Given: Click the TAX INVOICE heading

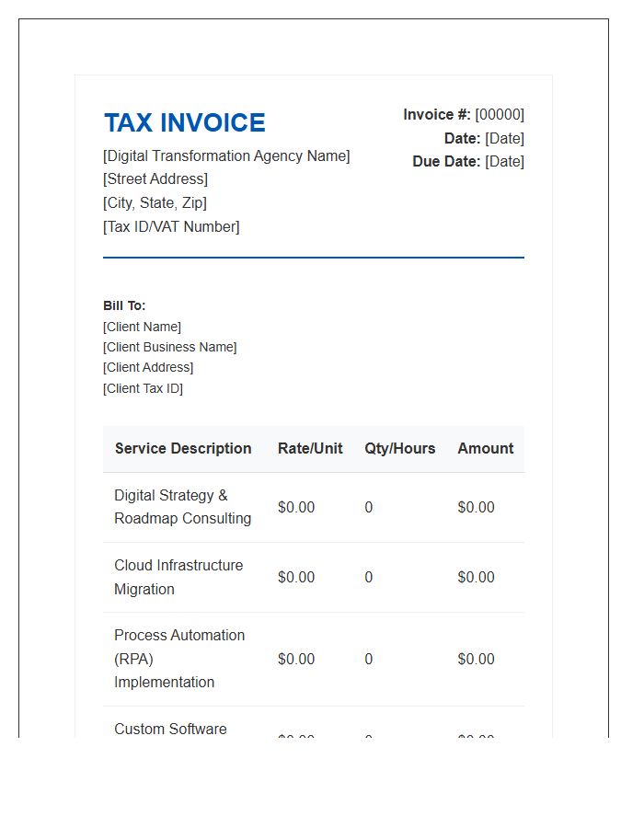Looking at the screenshot, I should point(185,122).
